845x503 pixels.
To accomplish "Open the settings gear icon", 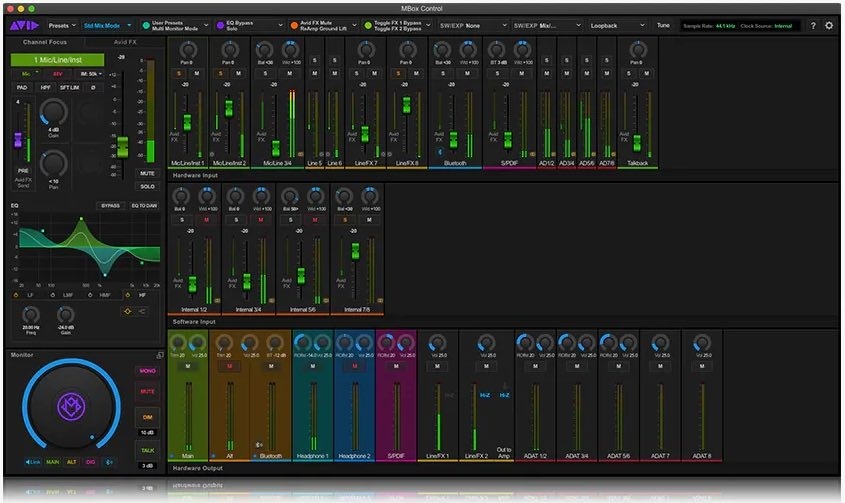I will [x=829, y=25].
